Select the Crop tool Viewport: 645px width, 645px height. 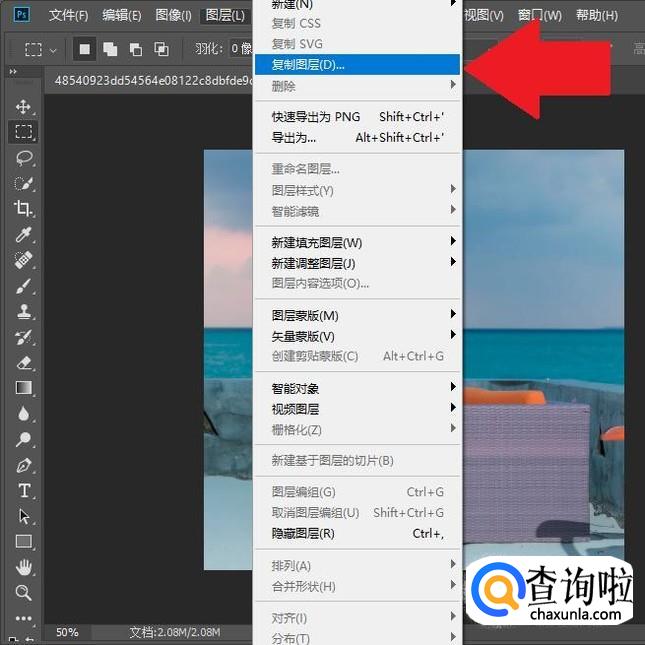pyautogui.click(x=23, y=208)
